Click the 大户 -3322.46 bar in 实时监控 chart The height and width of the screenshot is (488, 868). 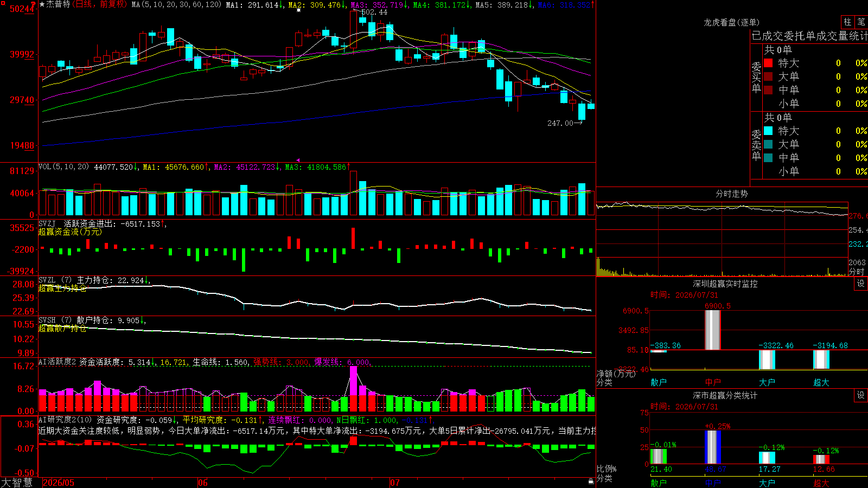click(x=767, y=359)
